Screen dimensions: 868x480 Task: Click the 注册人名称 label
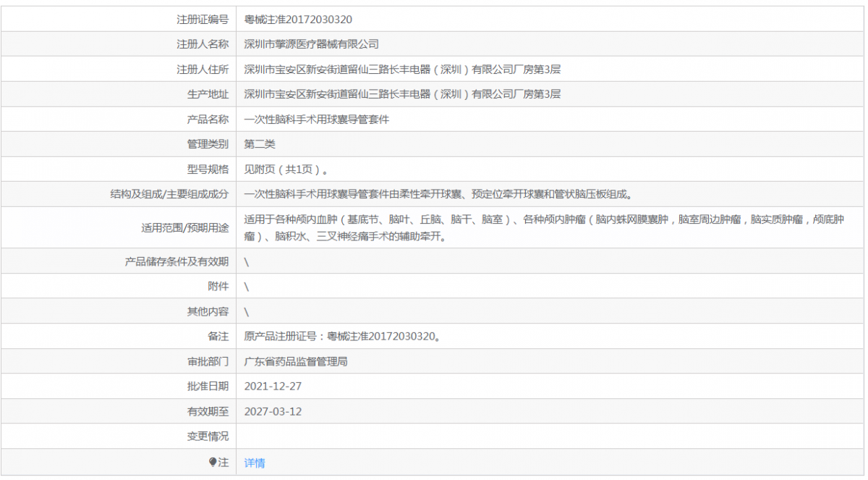[203, 44]
